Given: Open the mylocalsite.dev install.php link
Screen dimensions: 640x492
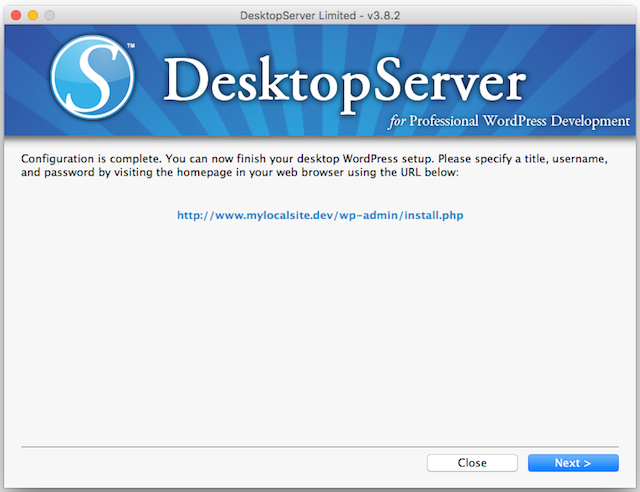Looking at the screenshot, I should click(x=320, y=215).
